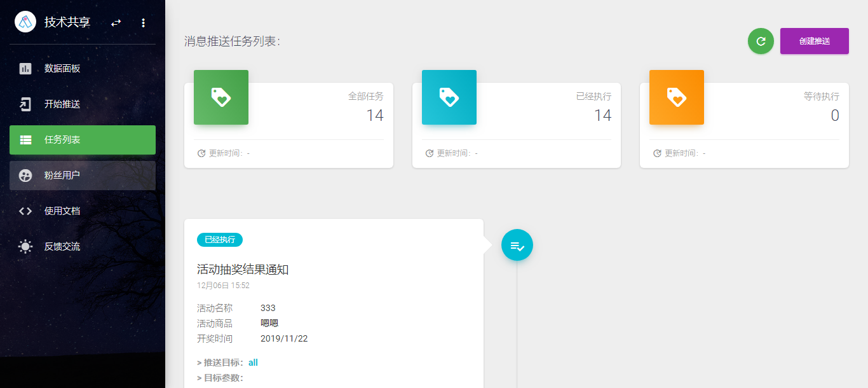Click the 活动名称 value 333
Screen dimensions: 868x388
(268, 308)
